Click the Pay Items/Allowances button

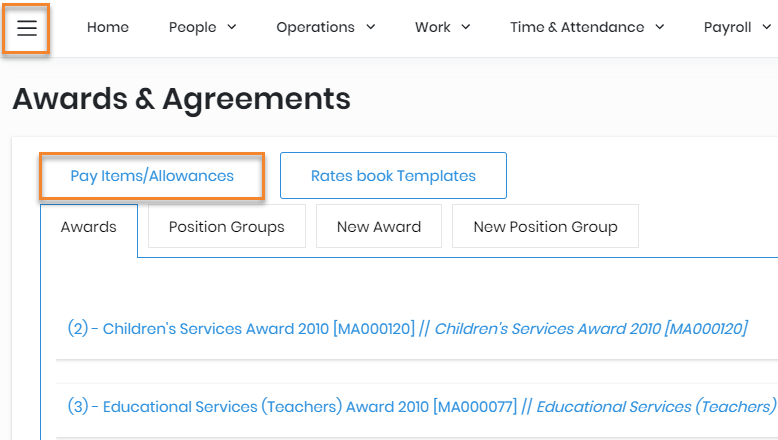152,176
